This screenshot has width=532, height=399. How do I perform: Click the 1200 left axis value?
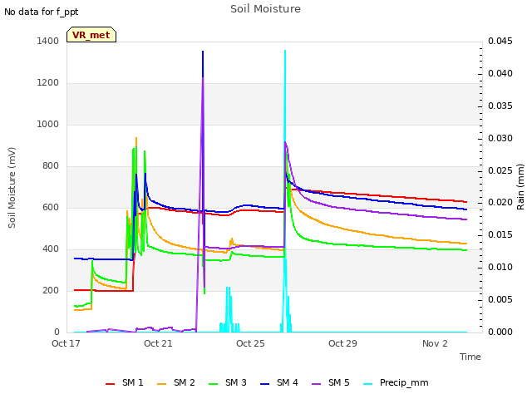pyautogui.click(x=48, y=83)
